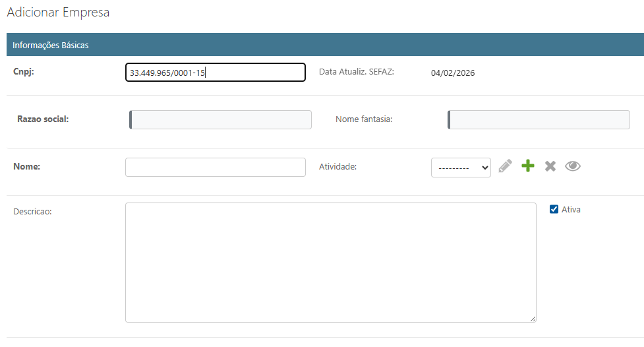The width and height of the screenshot is (644, 347).
Task: Grab the Descricao textarea resize handle
Action: tap(533, 319)
